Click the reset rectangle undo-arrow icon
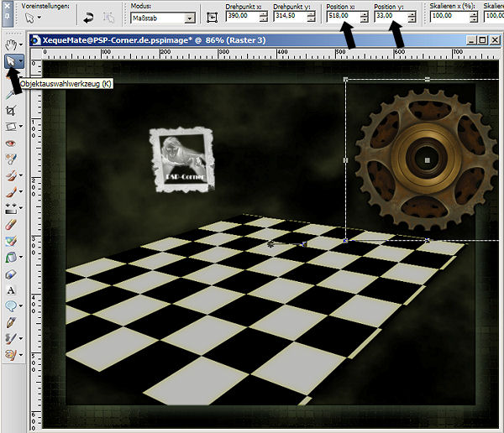 87,17
